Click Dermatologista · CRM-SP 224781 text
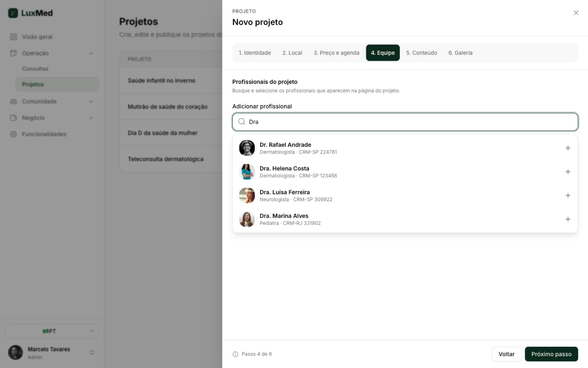Screen dimensions: 588x368 [x=298, y=152]
